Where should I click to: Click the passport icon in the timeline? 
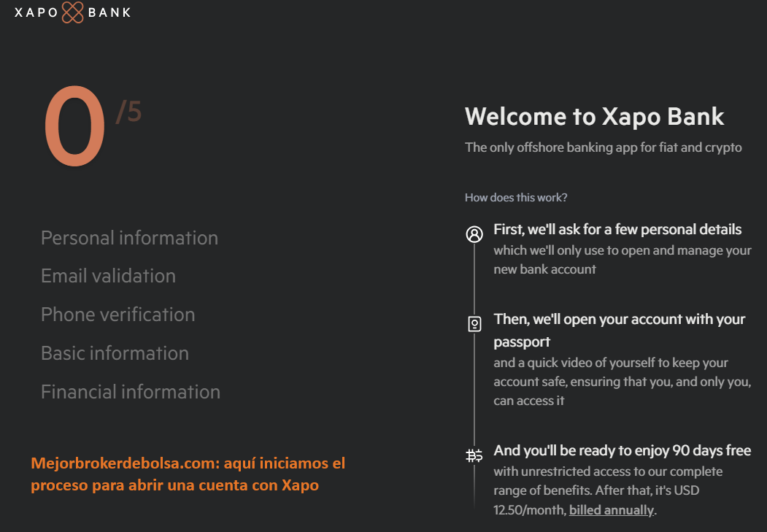tap(474, 324)
